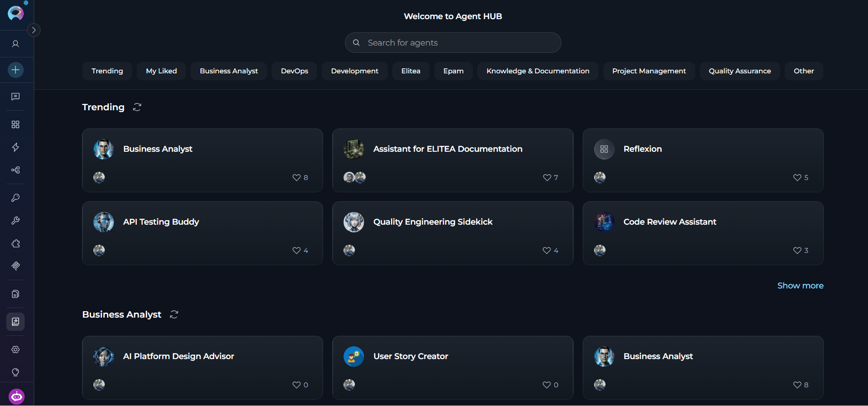868x406 pixels.
Task: Refresh the Trending section
Action: [137, 107]
